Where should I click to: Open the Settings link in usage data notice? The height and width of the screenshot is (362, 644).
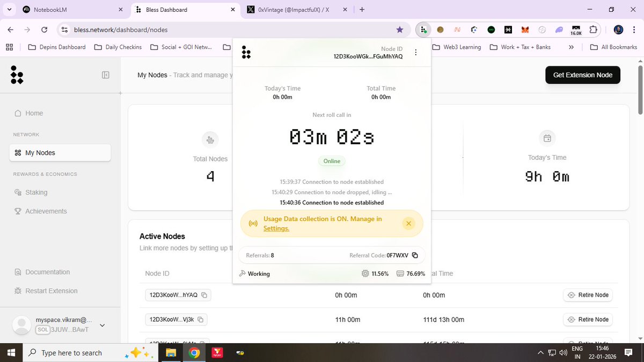pos(276,228)
